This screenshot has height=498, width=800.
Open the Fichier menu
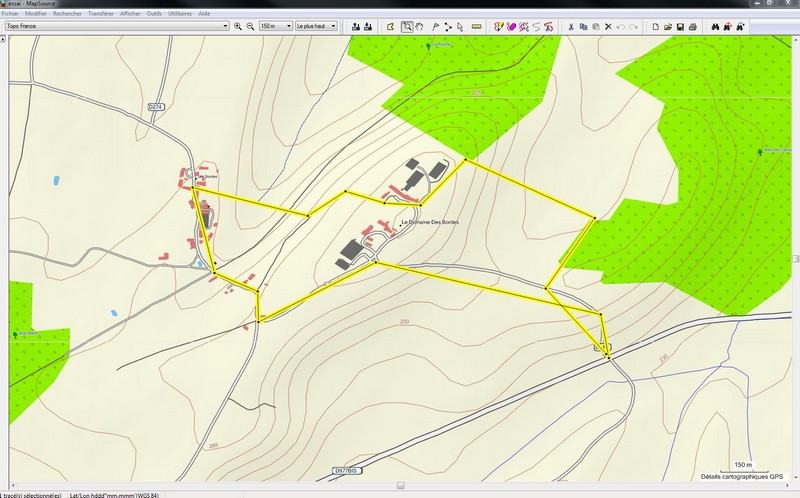10,14
